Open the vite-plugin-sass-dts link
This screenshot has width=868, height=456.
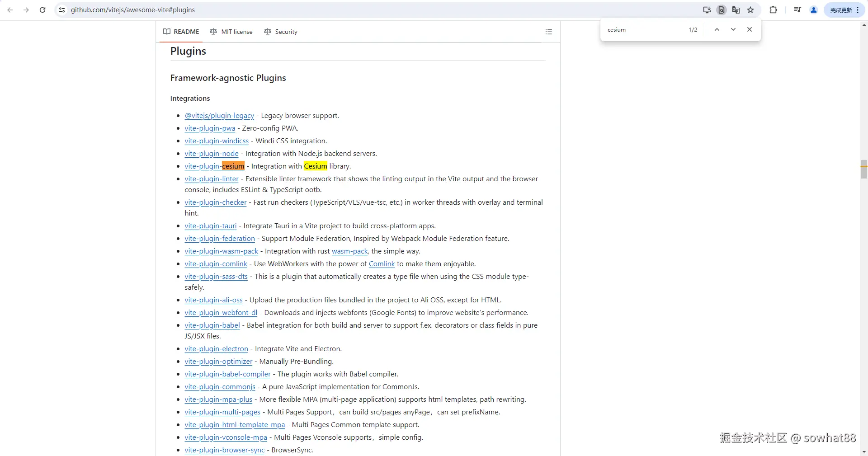(216, 277)
